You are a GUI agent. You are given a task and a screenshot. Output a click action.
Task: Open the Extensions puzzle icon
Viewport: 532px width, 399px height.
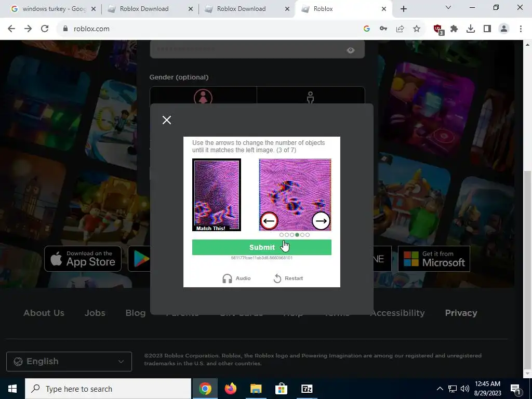454,29
